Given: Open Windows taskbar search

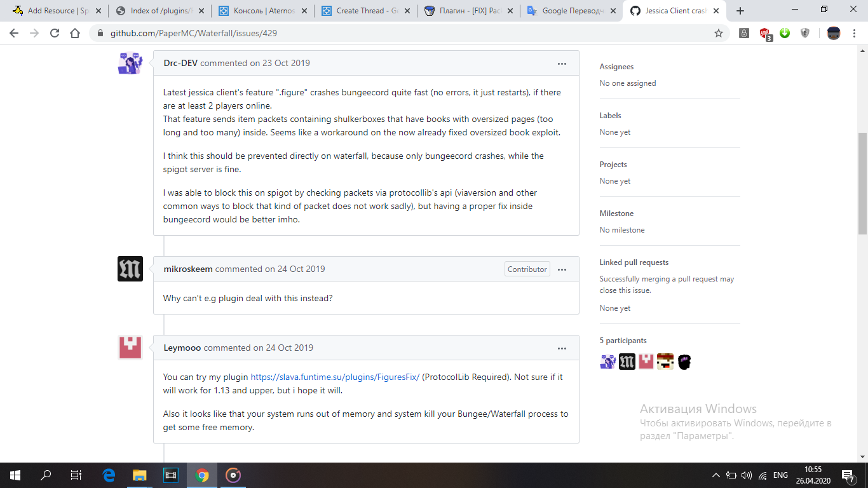Looking at the screenshot, I should tap(46, 475).
